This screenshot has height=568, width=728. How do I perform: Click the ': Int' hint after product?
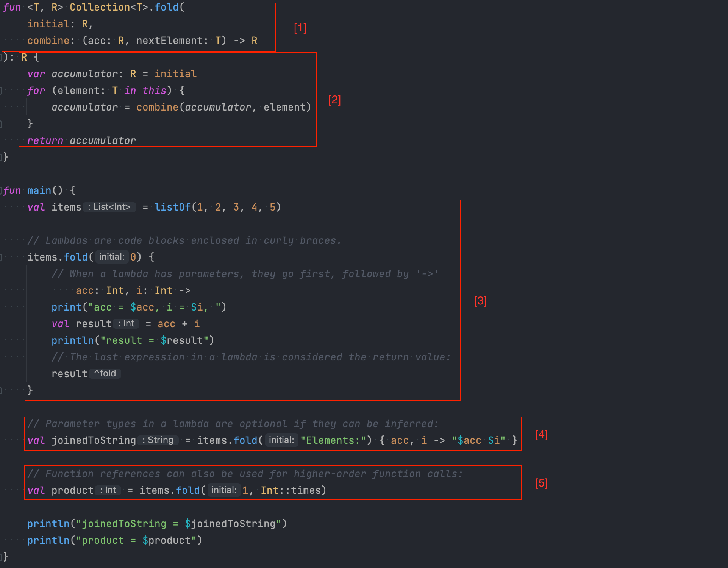pyautogui.click(x=108, y=490)
